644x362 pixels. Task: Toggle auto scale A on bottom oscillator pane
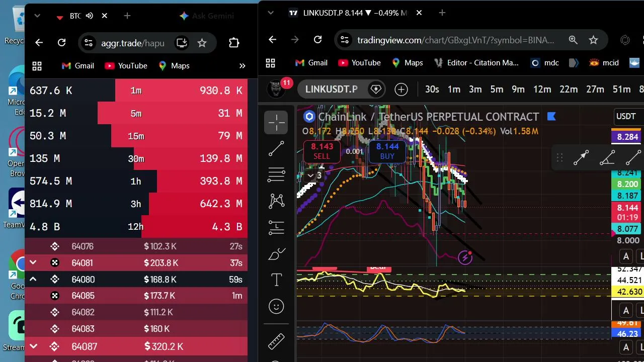626,347
